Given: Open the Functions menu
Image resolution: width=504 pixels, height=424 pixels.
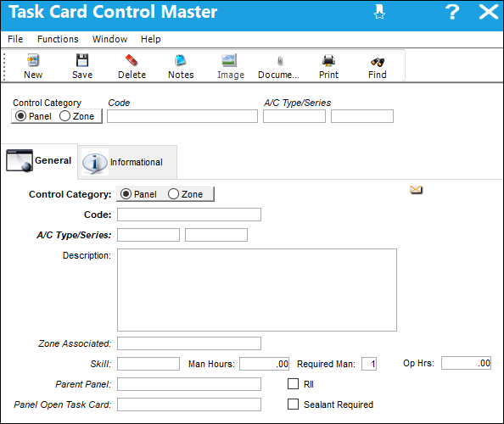Looking at the screenshot, I should click(58, 39).
